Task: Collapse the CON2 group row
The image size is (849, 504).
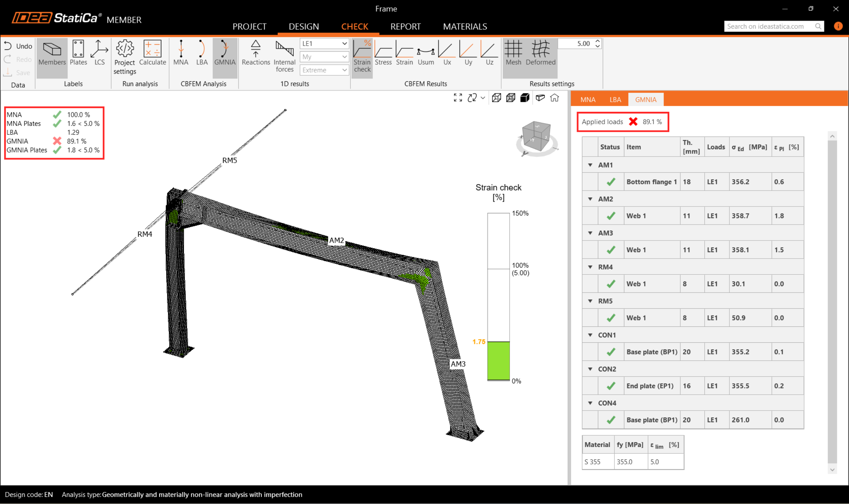Action: (x=590, y=369)
